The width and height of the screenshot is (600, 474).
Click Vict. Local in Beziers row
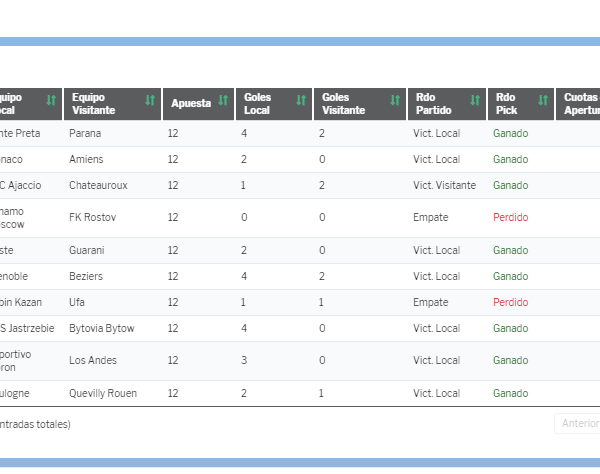coord(437,276)
